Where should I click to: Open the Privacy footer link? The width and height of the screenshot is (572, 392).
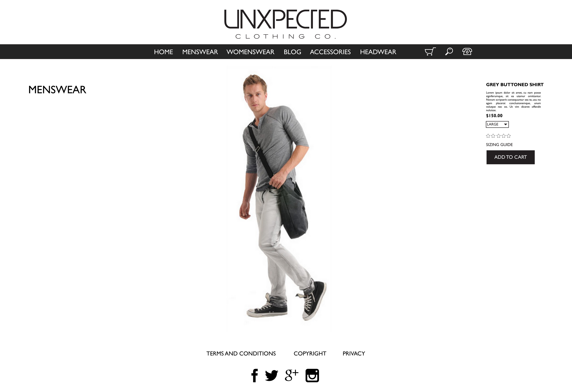click(354, 353)
